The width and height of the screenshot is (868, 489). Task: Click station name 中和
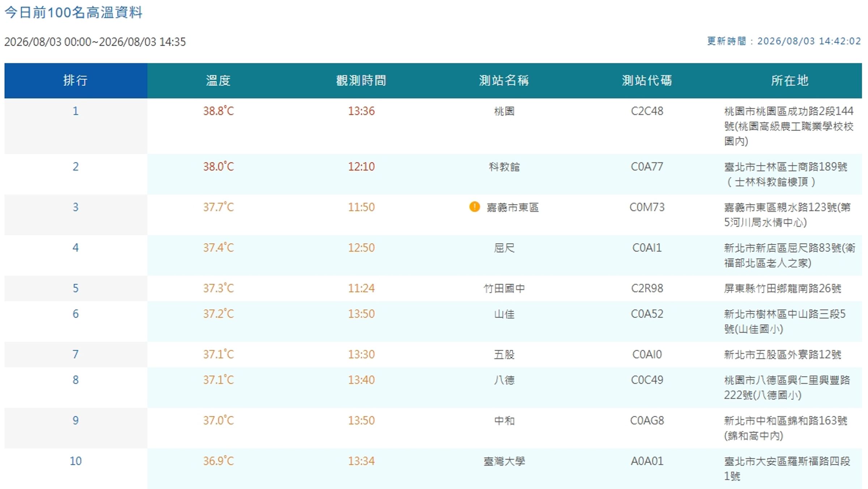point(504,420)
